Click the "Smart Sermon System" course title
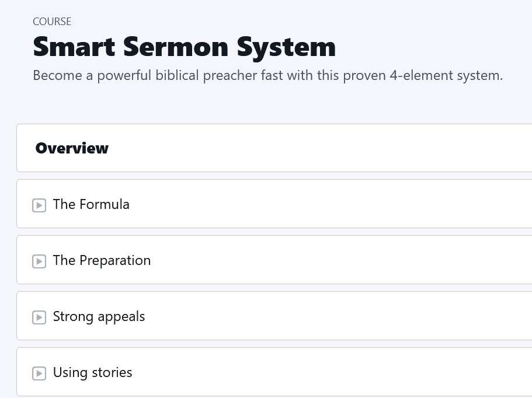This screenshot has width=532, height=398. pyautogui.click(x=185, y=46)
